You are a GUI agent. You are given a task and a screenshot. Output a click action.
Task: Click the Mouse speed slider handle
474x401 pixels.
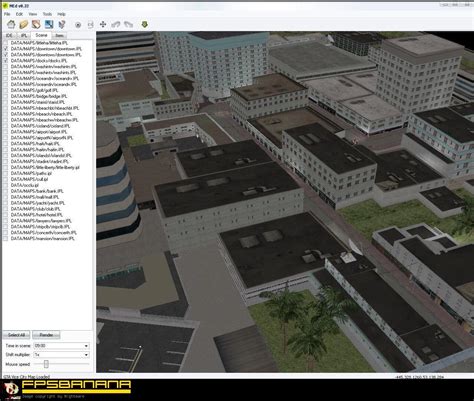tap(46, 364)
